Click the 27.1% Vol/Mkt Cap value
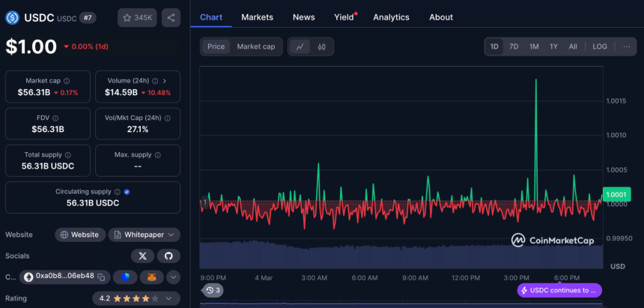Viewport: 644px width, 308px height. tap(138, 130)
